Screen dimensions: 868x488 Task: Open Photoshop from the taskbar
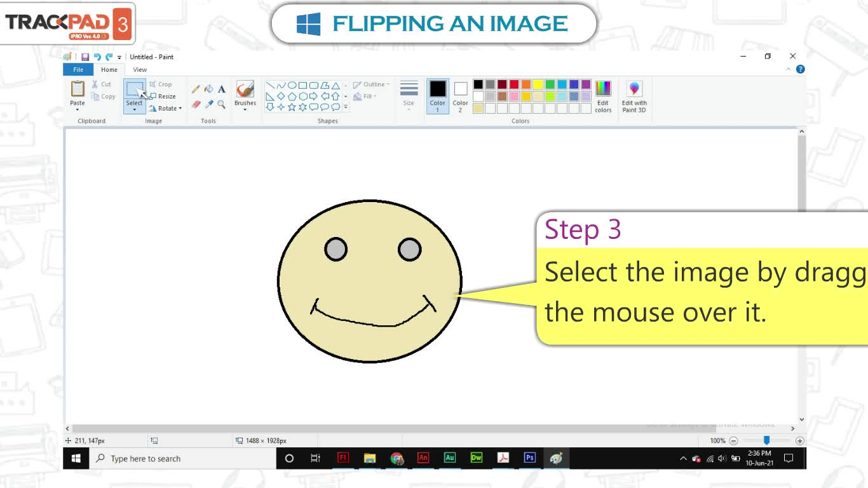point(530,458)
